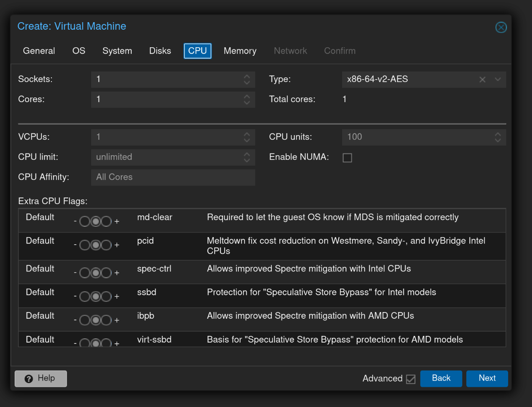Lower VCPUs using the down arrow

pos(247,141)
